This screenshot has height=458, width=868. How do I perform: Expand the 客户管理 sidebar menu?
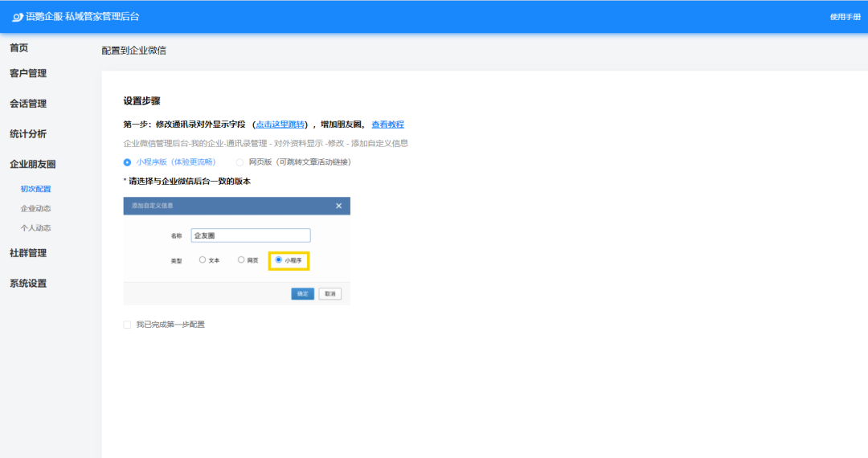28,73
